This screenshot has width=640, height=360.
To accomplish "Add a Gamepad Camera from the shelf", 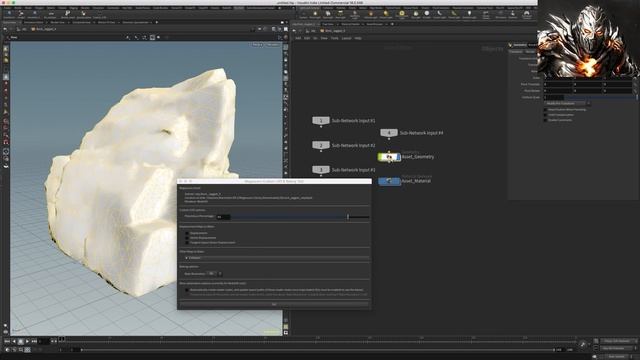I will 527,14.
